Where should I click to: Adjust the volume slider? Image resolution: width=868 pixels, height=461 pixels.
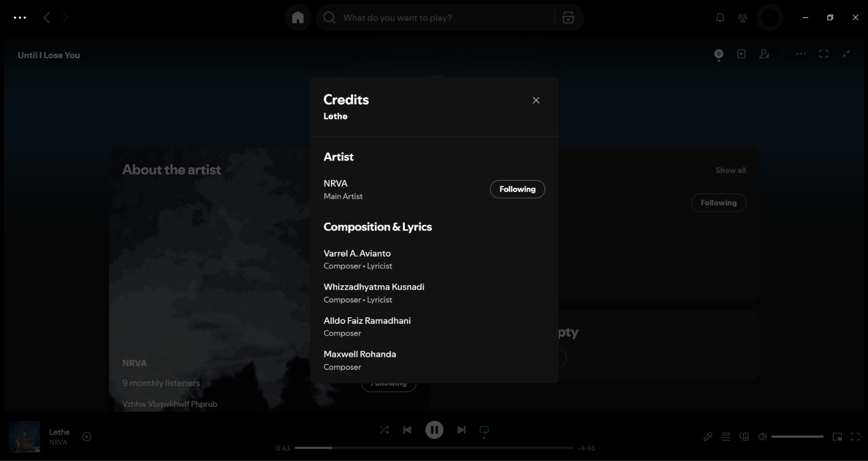pos(797,437)
